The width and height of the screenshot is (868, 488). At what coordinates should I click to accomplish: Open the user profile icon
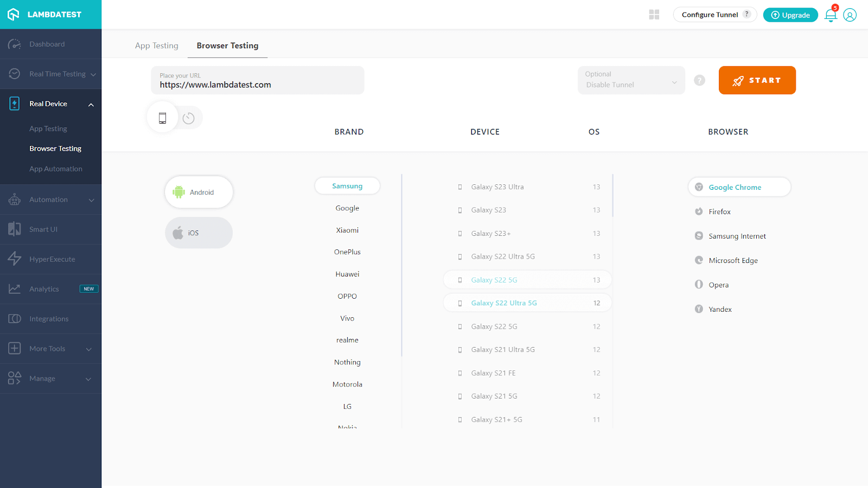tap(850, 15)
